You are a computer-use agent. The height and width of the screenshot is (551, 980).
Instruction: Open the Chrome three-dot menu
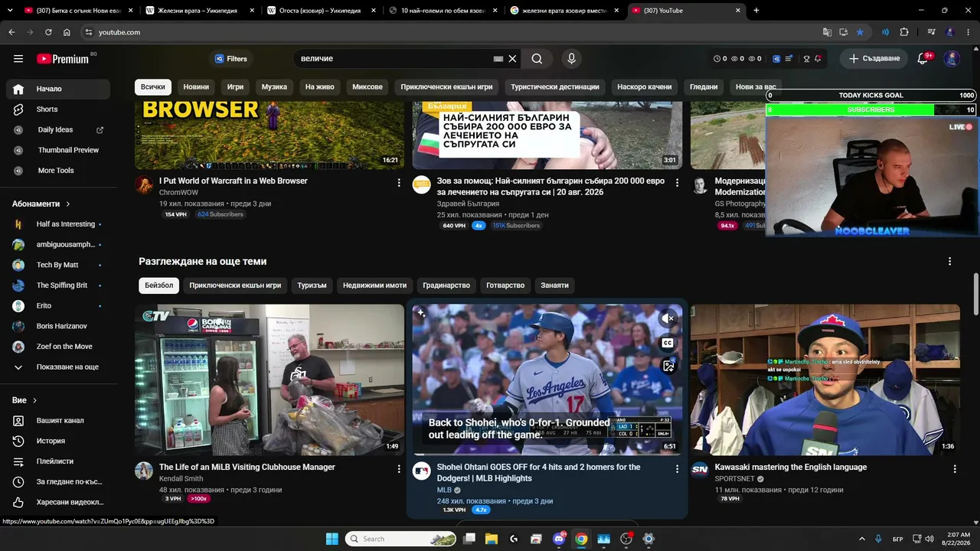pos(967,32)
